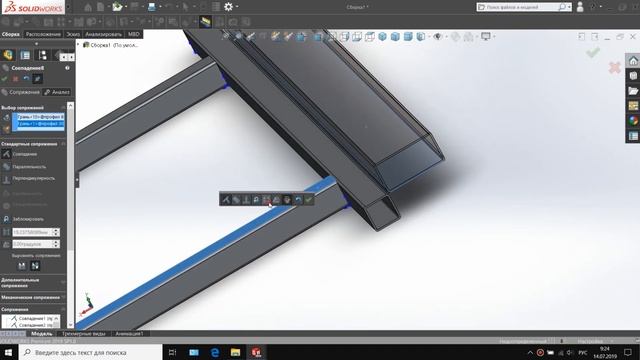Select Coincident mate in floating toolbar
The height and width of the screenshot is (360, 640).
226,199
